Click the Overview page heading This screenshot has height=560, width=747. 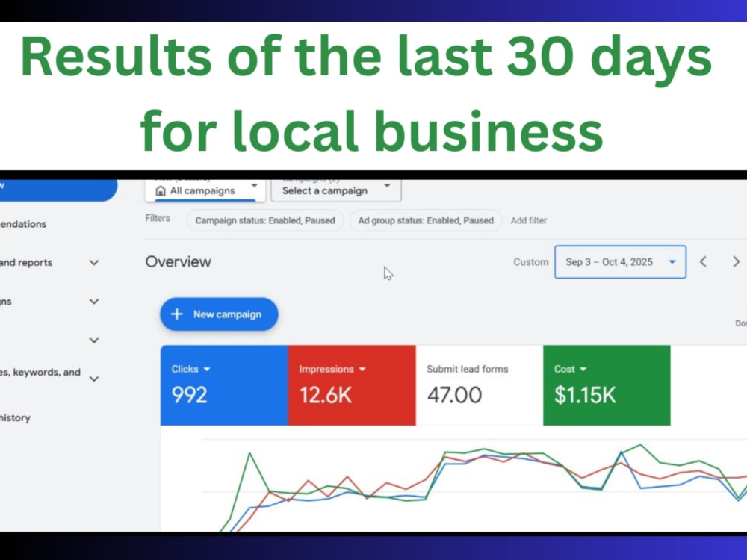coord(179,262)
